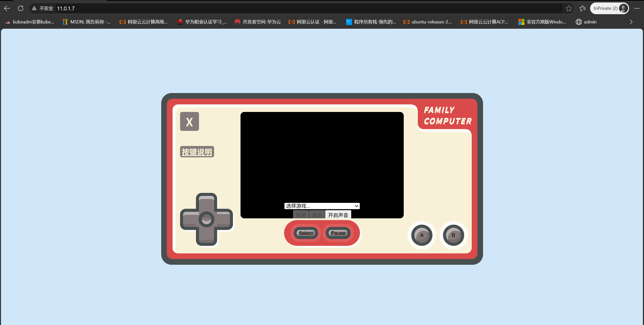Open the favorites list icon
The width and height of the screenshot is (644, 325).
[583, 8]
